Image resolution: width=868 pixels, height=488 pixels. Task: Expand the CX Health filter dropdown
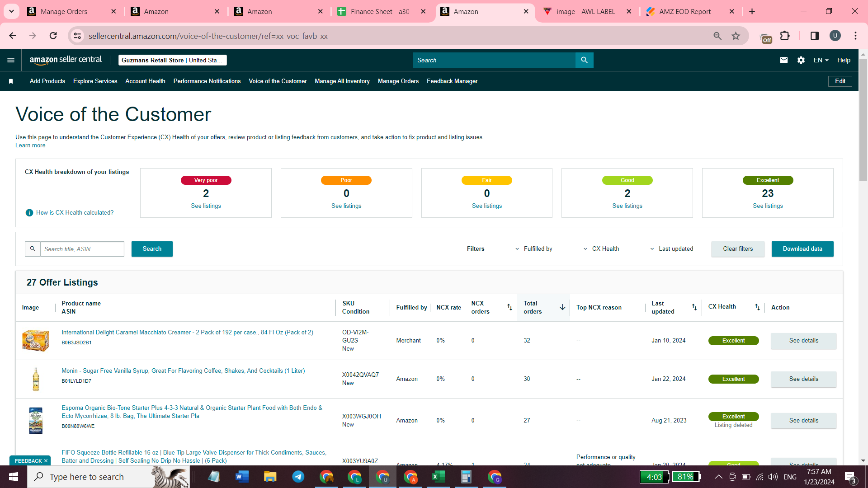point(601,249)
